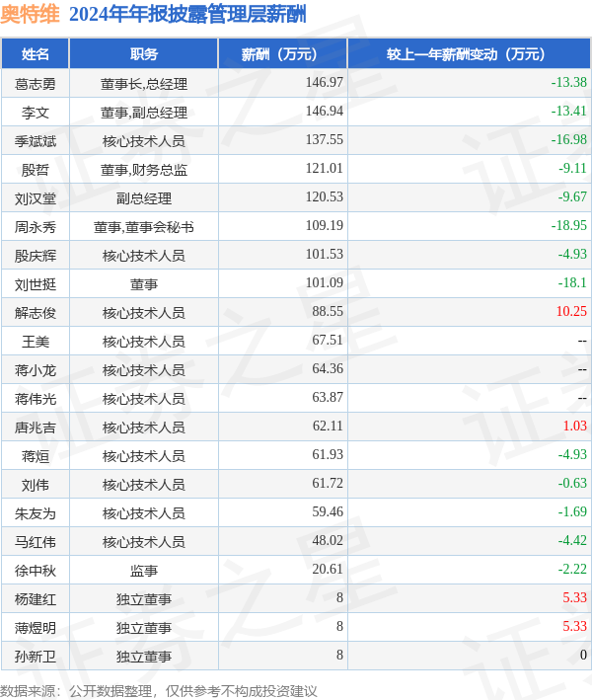This screenshot has height=700, width=592.
Task: Select the name 王美
Action: pyautogui.click(x=36, y=342)
